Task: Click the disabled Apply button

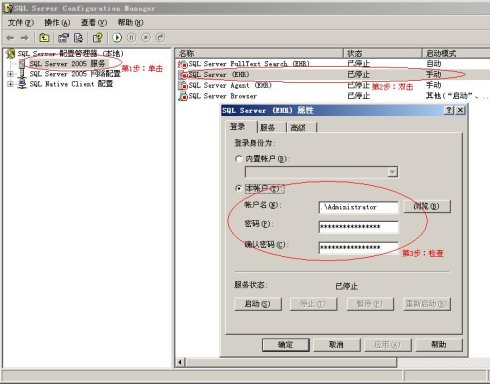Action: pos(388,345)
